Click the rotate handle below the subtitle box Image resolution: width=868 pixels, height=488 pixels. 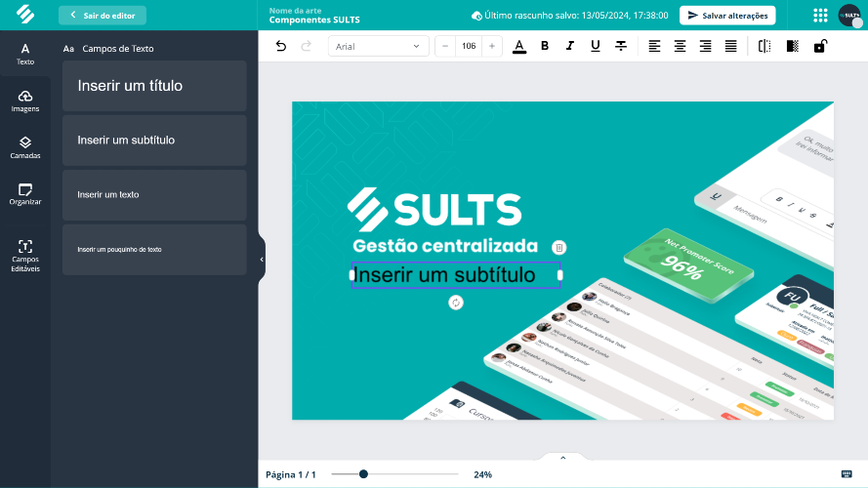tap(456, 303)
